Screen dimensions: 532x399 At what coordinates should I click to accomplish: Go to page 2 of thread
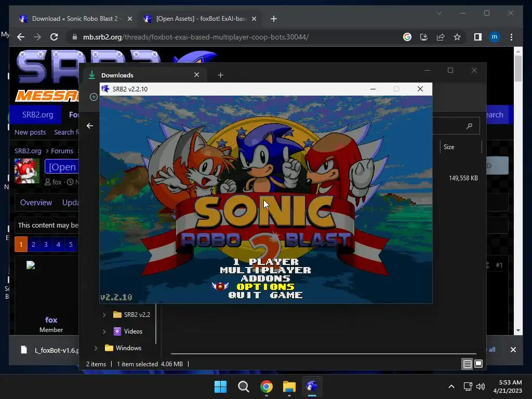coord(33,244)
